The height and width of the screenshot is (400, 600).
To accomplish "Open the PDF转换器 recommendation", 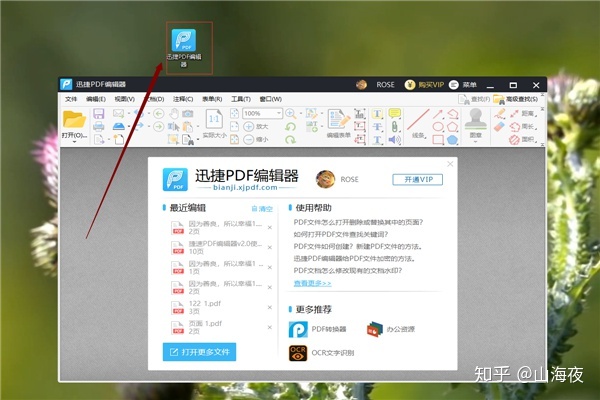I will (x=318, y=329).
